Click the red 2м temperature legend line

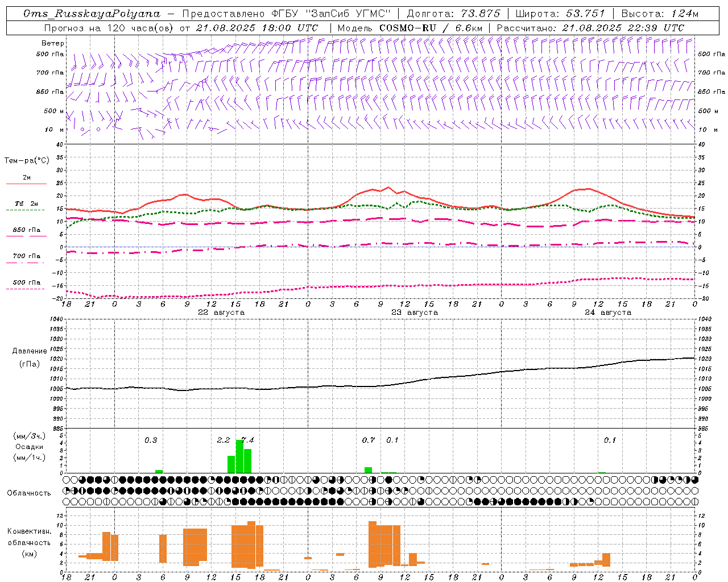click(x=26, y=184)
